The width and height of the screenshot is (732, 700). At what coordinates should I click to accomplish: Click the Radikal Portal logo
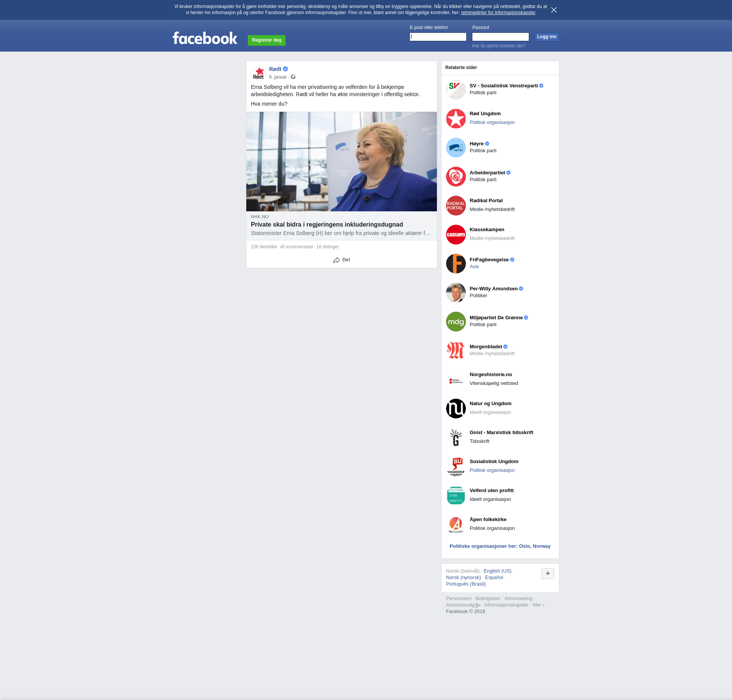coord(456,206)
